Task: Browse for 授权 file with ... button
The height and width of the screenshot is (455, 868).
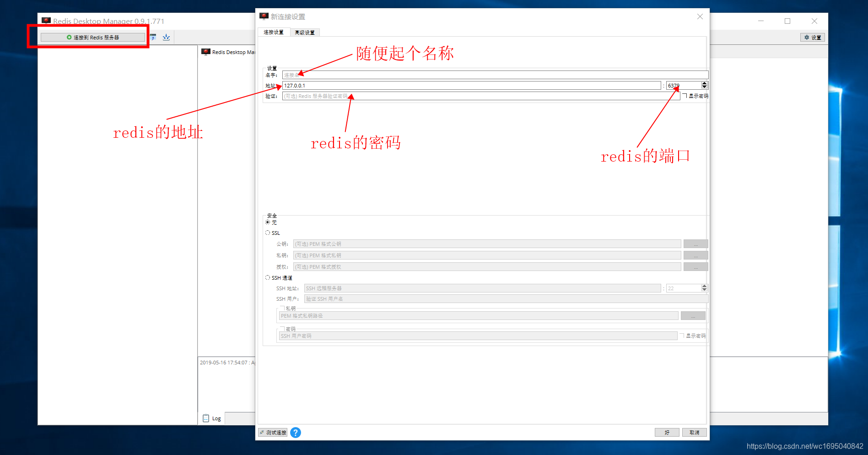Action: 695,267
